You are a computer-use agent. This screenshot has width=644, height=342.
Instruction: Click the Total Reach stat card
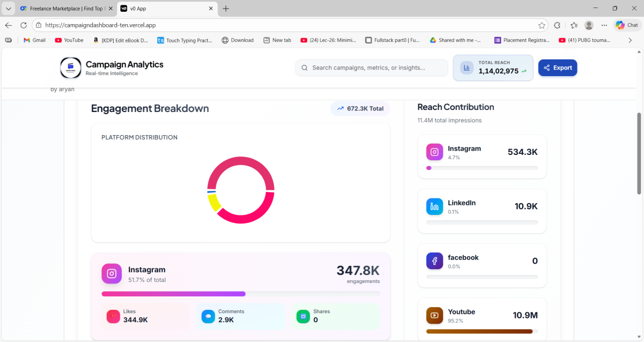[x=493, y=68]
